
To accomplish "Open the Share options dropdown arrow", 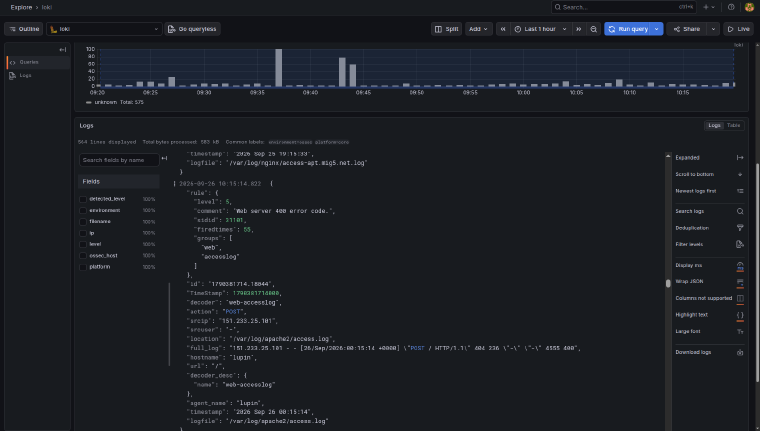I will pyautogui.click(x=713, y=29).
